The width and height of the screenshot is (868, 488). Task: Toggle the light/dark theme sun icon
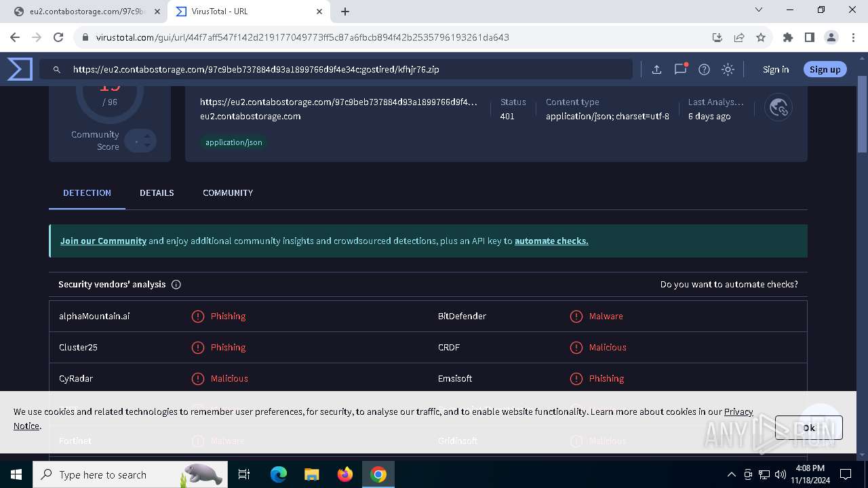pyautogui.click(x=728, y=69)
